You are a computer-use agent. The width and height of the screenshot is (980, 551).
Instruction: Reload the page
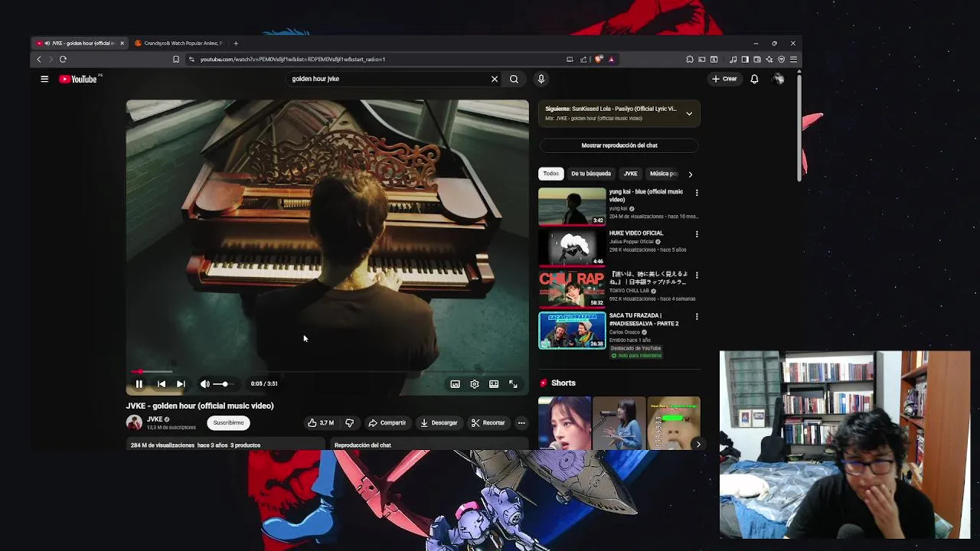click(63, 59)
